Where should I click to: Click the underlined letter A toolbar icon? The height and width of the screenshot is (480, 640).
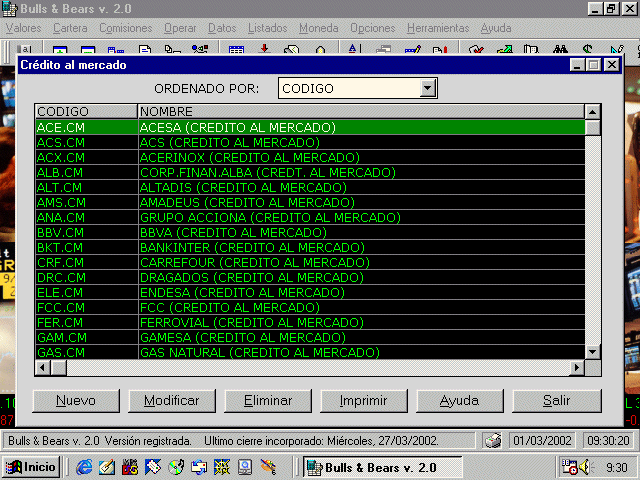[x=353, y=49]
